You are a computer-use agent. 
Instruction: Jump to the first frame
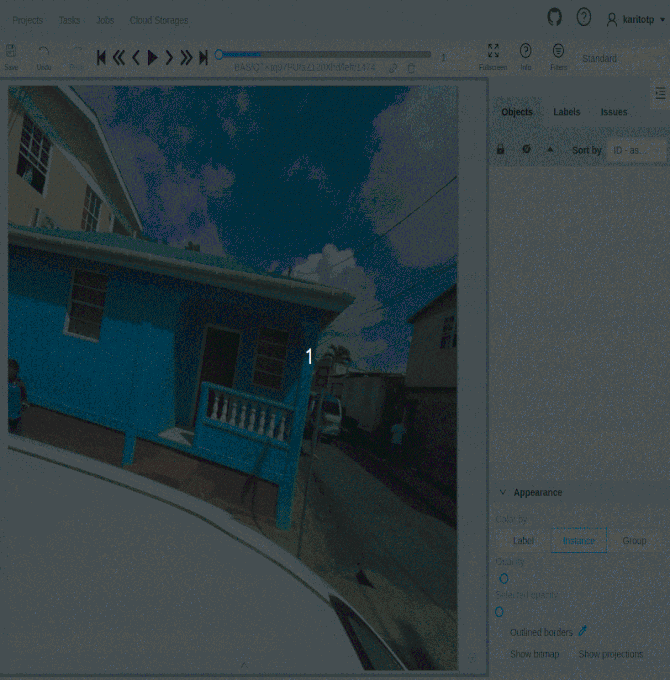(101, 58)
